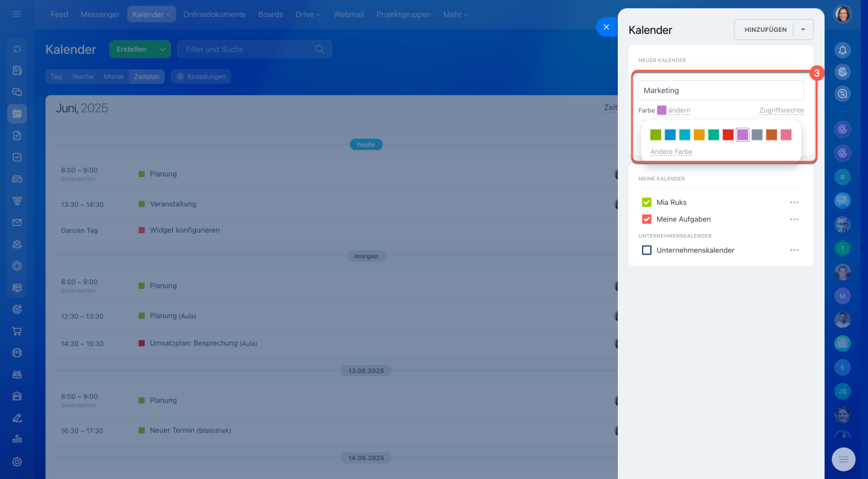This screenshot has height=479, width=868.
Task: Open the robot icon in left sidebar
Action: [17, 375]
